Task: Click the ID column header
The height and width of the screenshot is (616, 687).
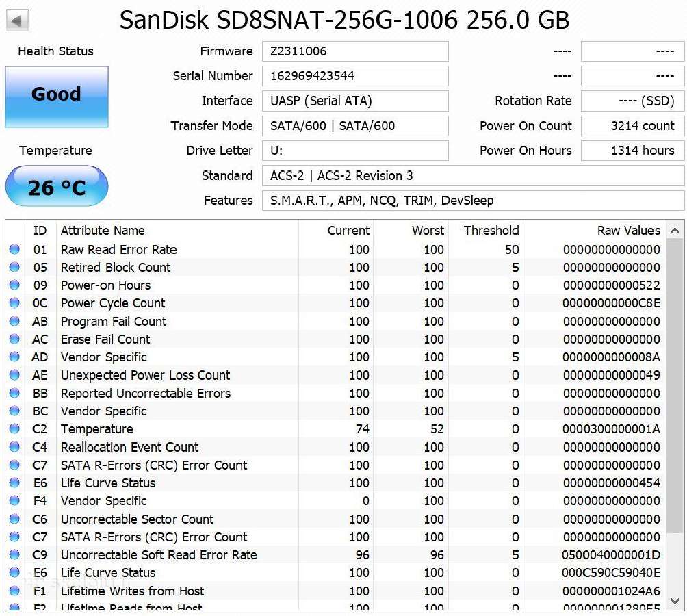Action: click(x=40, y=231)
